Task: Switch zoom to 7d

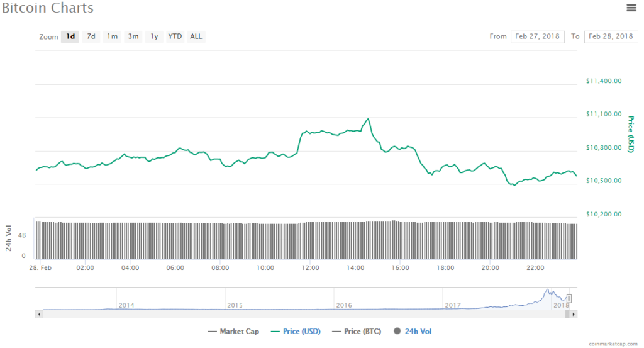Action: point(91,36)
